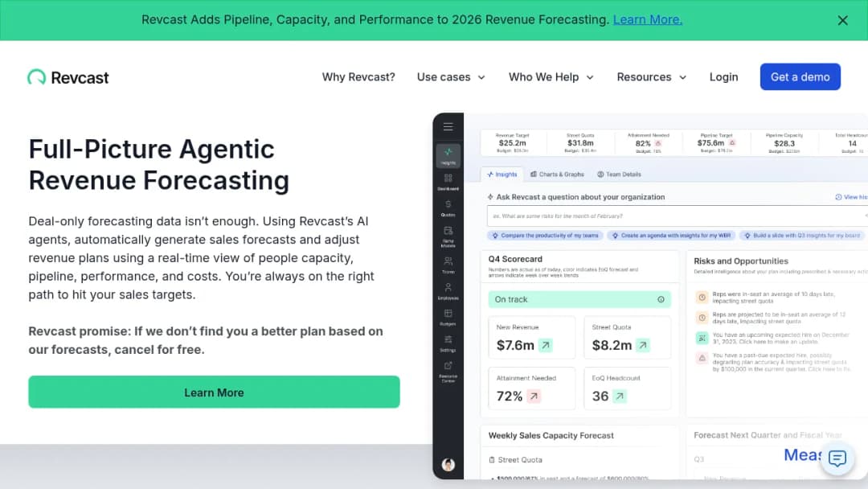
Task: Open Settings from the dark sidebar
Action: coord(448,343)
